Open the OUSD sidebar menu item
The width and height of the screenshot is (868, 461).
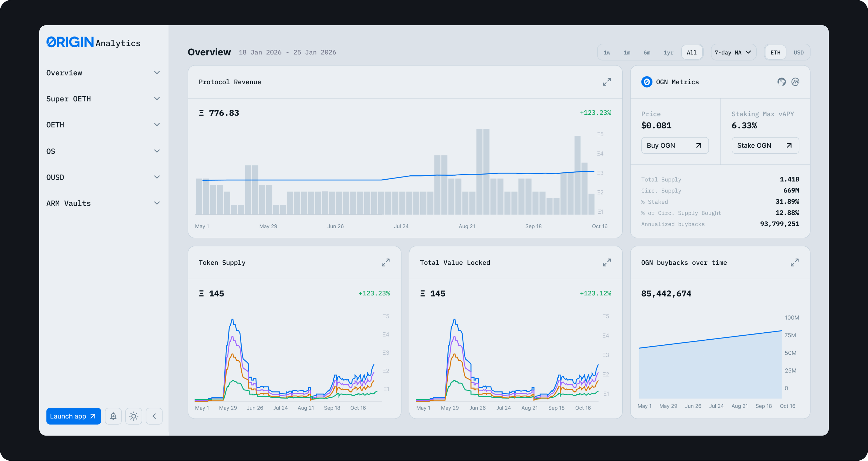click(103, 177)
